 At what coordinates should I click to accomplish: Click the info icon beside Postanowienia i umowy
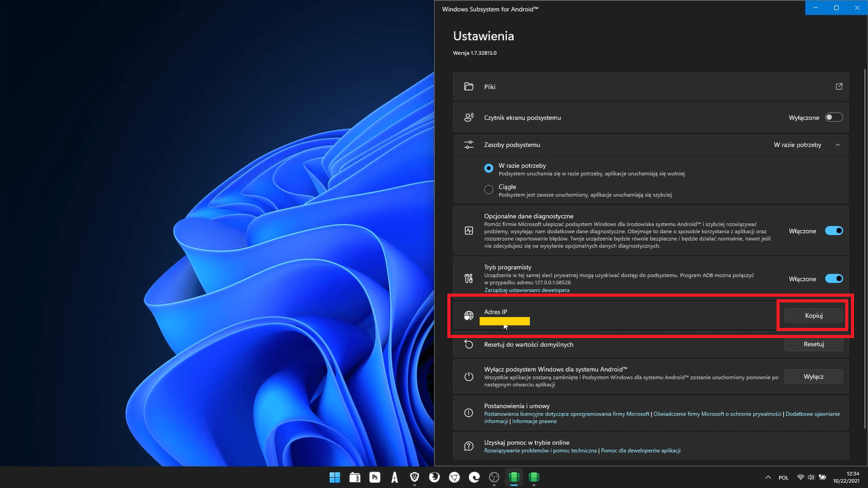469,413
